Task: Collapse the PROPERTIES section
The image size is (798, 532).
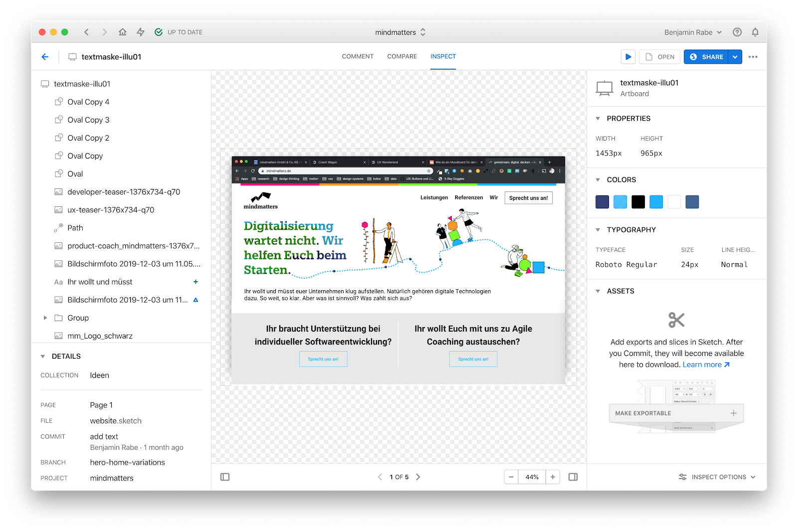Action: click(x=598, y=119)
